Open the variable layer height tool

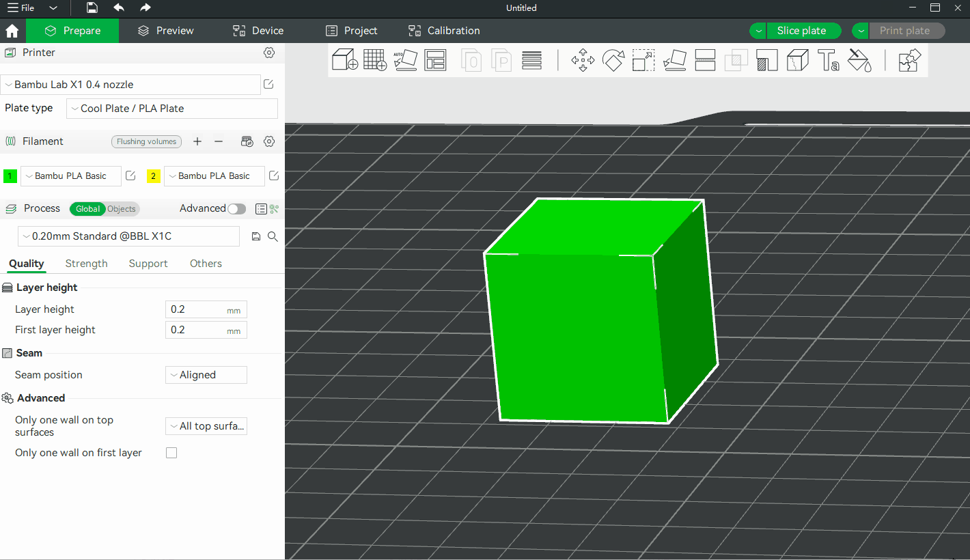tap(531, 60)
